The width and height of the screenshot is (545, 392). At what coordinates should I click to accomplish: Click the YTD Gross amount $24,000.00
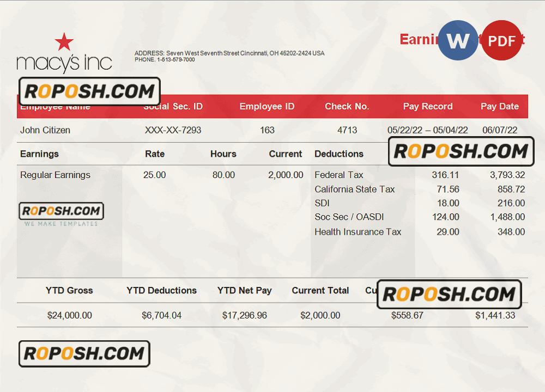pyautogui.click(x=70, y=315)
